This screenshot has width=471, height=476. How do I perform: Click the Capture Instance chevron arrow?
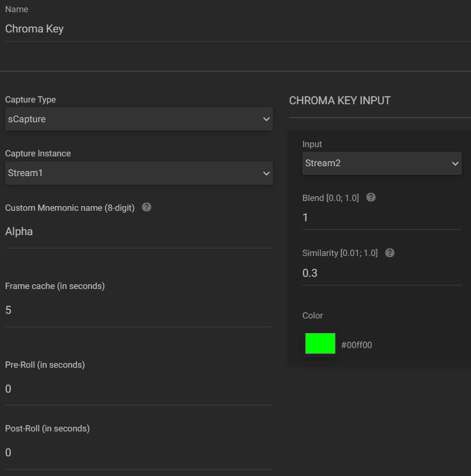pos(266,173)
